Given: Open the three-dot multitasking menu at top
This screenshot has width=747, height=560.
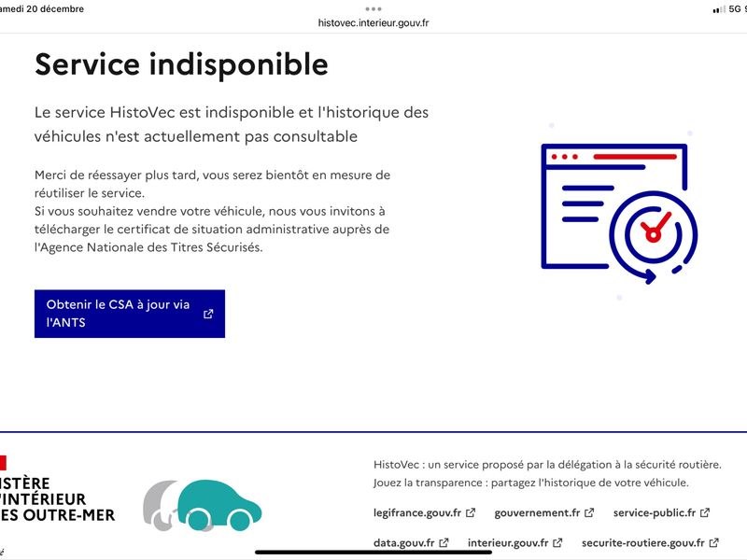Looking at the screenshot, I should pyautogui.click(x=373, y=8).
